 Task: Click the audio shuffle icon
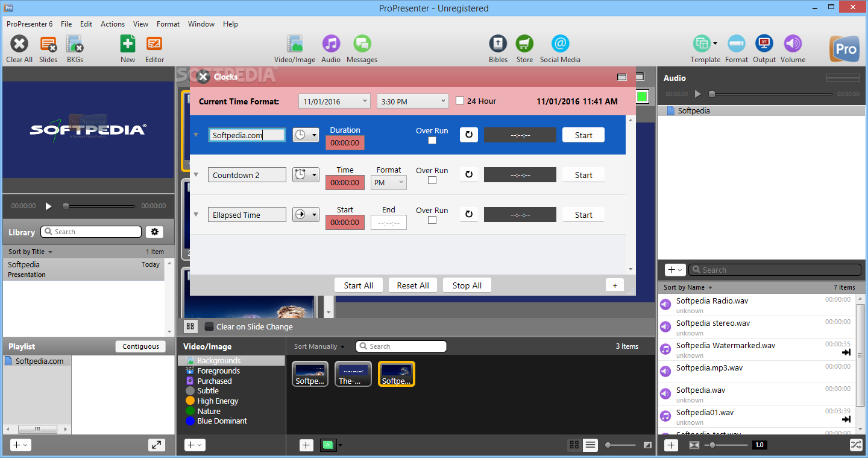coord(856,445)
